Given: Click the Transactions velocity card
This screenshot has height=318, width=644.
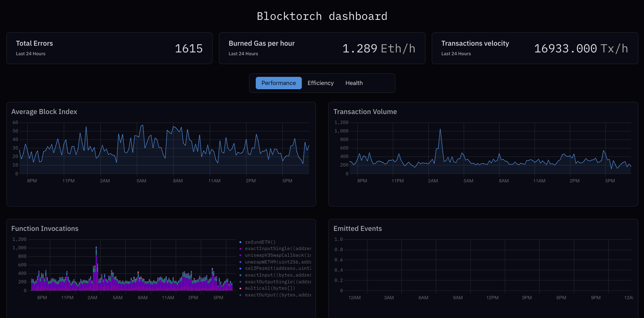Looking at the screenshot, I should tap(535, 48).
